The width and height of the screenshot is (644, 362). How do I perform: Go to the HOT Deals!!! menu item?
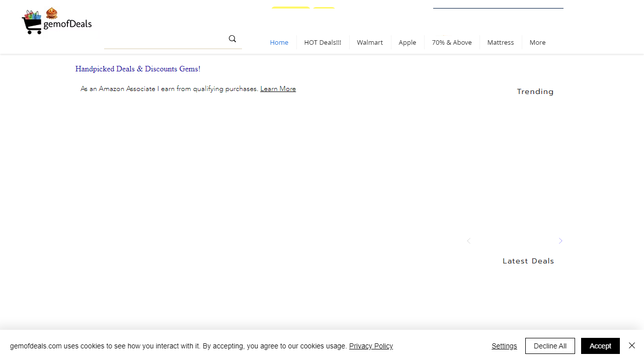tap(323, 42)
